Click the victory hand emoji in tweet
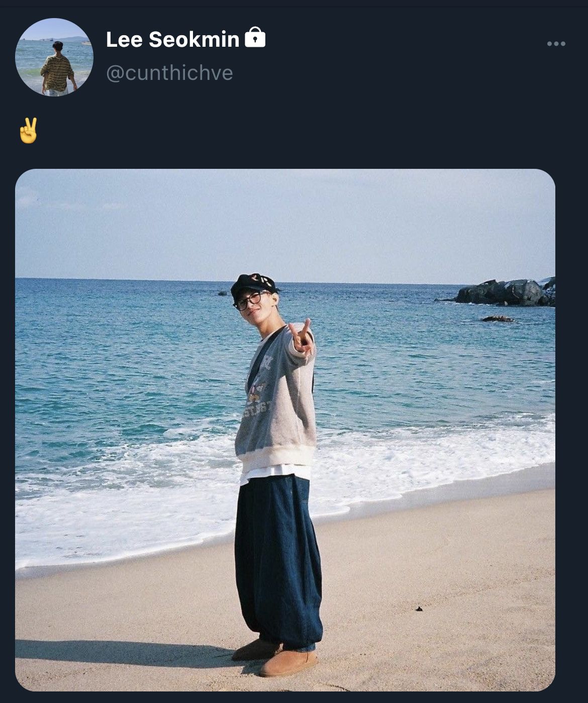This screenshot has height=703, width=588. (x=28, y=131)
